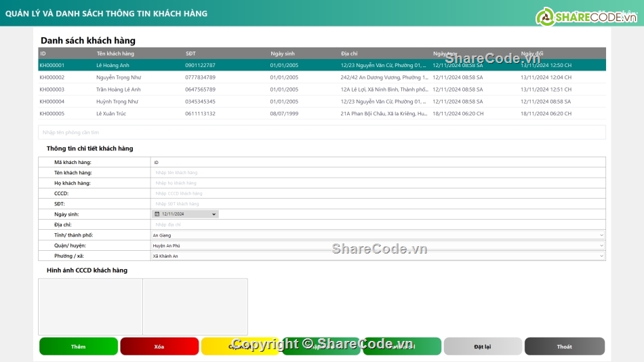
Task: Click phone number 0901122787
Action: 200,65
